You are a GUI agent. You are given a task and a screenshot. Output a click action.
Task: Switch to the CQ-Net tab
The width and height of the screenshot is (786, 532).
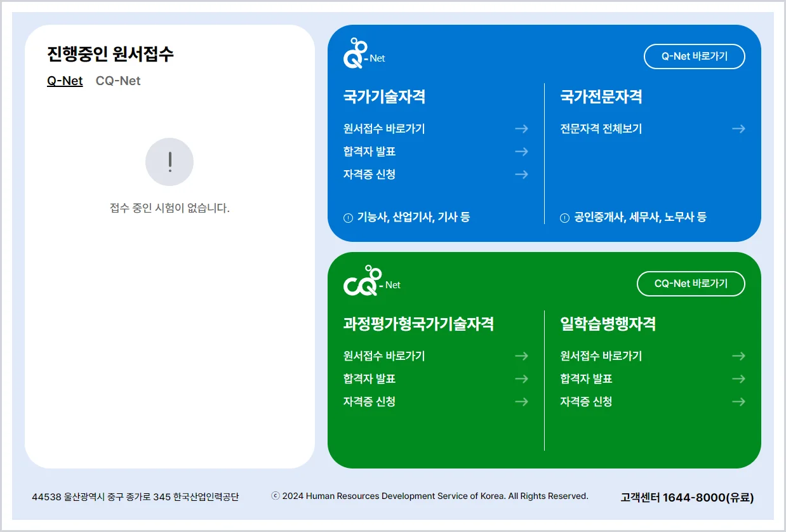118,81
